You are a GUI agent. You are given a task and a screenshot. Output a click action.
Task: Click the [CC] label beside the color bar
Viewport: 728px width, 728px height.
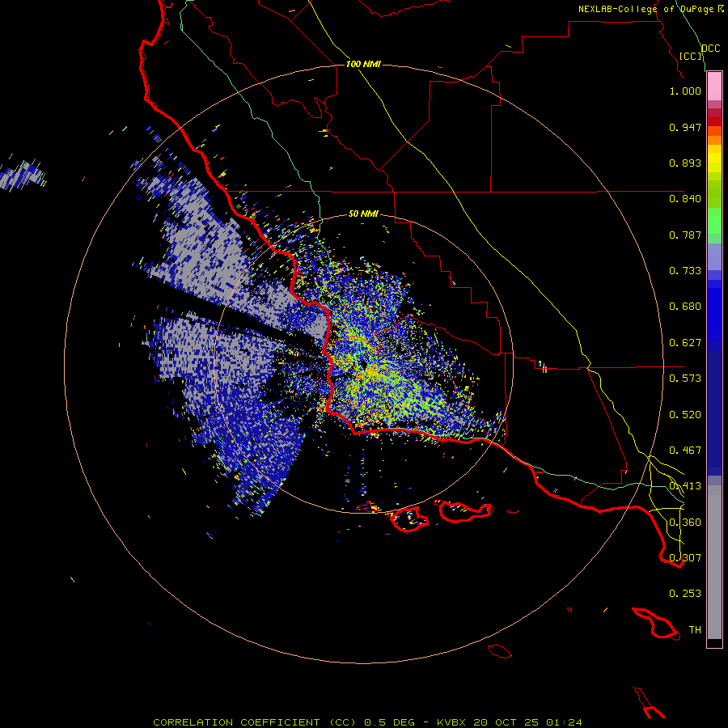click(x=691, y=56)
